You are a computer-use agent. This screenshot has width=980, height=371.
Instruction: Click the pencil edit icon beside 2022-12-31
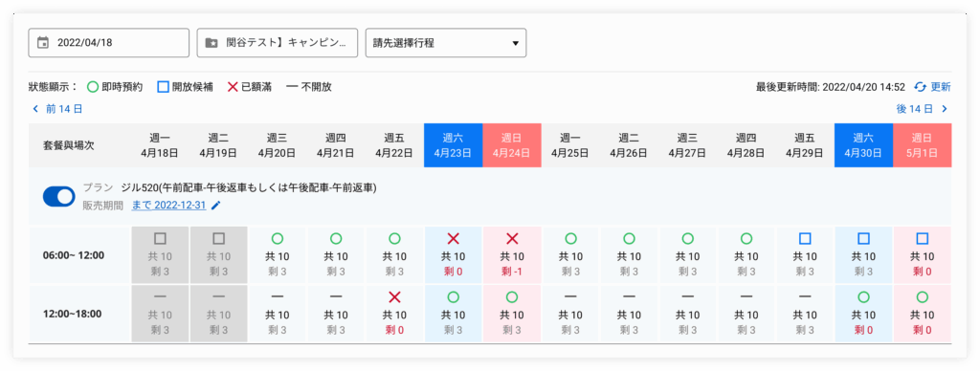[x=216, y=206]
